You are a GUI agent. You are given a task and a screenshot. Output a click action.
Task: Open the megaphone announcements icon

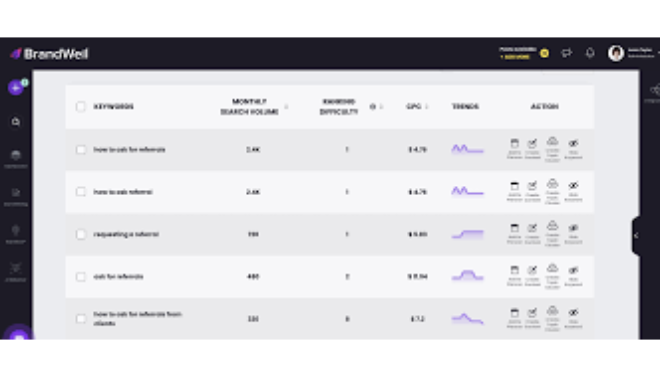click(x=567, y=53)
